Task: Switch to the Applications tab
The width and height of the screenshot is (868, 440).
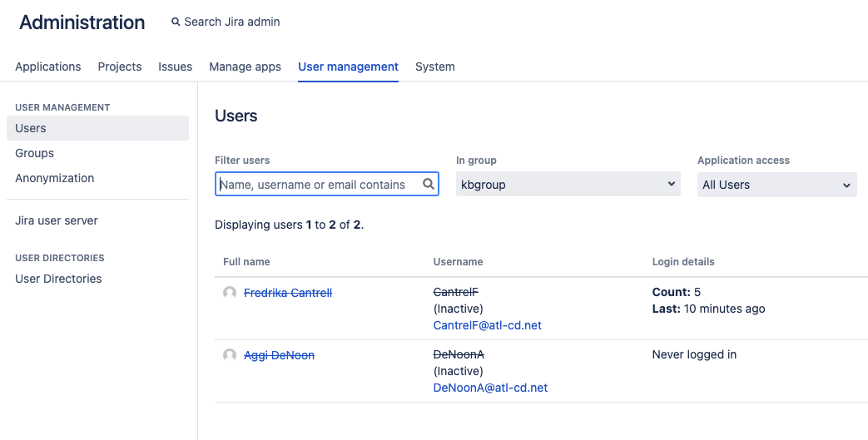Action: click(x=48, y=67)
